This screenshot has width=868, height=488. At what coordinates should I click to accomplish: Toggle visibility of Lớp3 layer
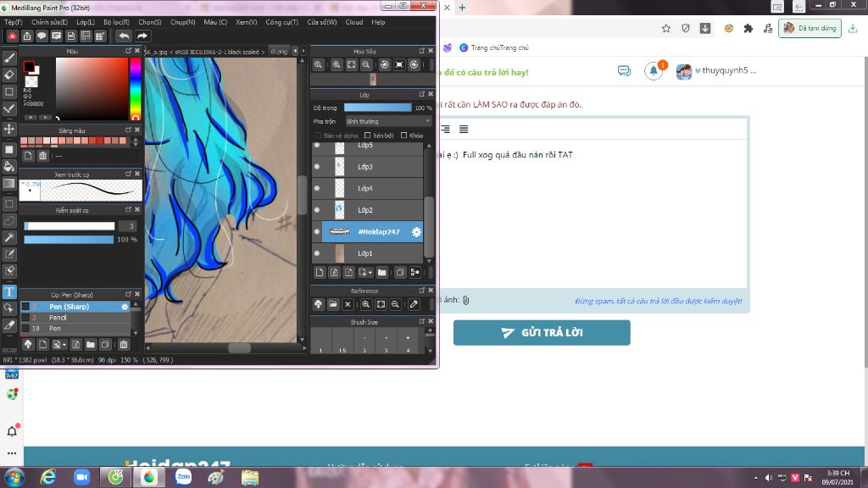point(317,167)
